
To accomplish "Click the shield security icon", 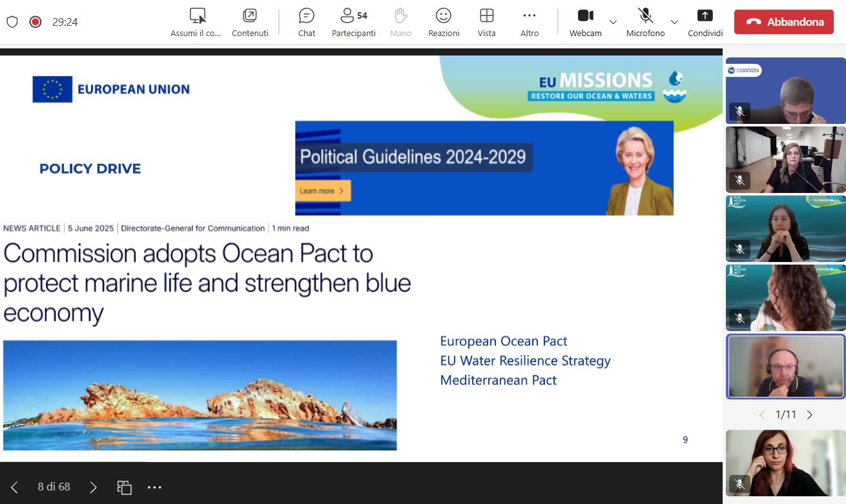I will click(12, 22).
